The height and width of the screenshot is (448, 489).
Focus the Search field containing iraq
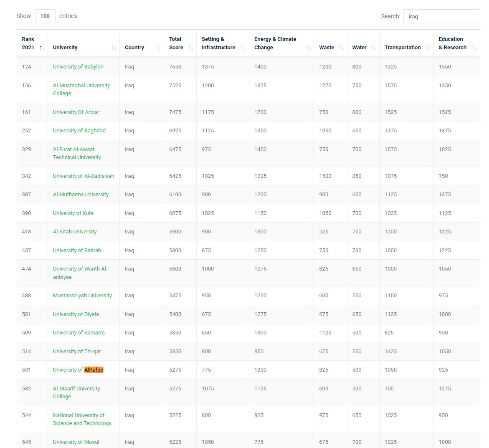point(441,16)
